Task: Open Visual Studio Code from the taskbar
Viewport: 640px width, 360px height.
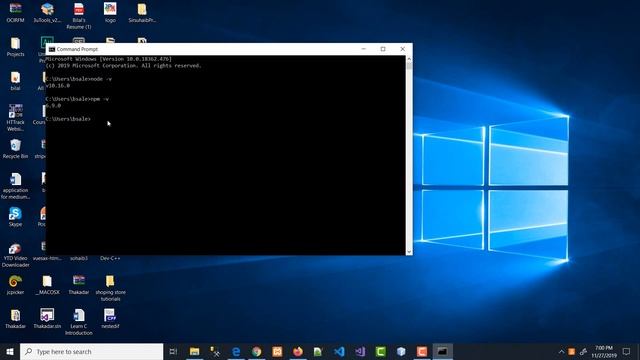Action: [x=339, y=351]
